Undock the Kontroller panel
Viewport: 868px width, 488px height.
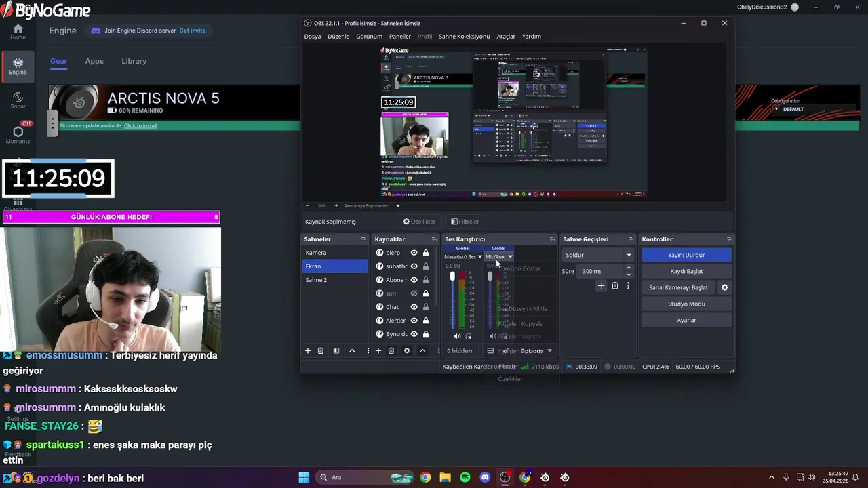729,239
